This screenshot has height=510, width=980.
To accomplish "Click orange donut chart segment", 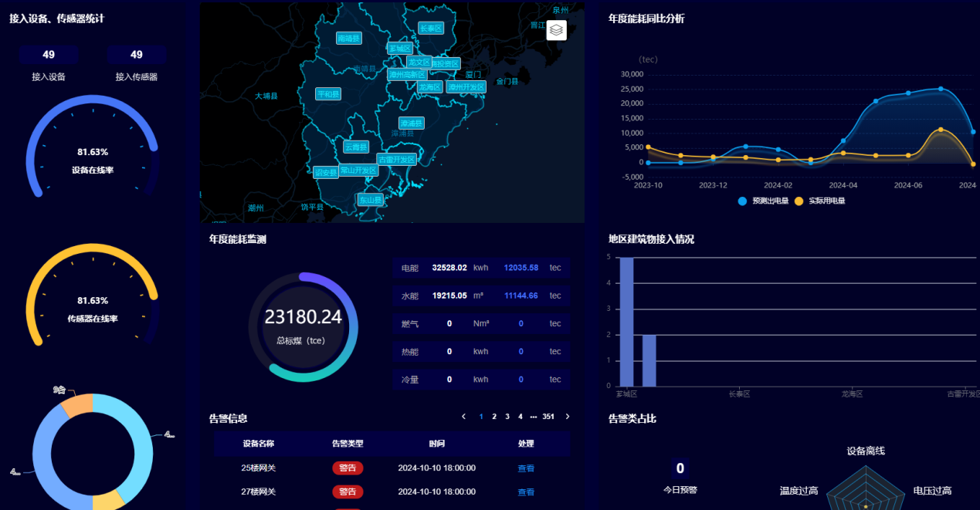I will pyautogui.click(x=77, y=406).
